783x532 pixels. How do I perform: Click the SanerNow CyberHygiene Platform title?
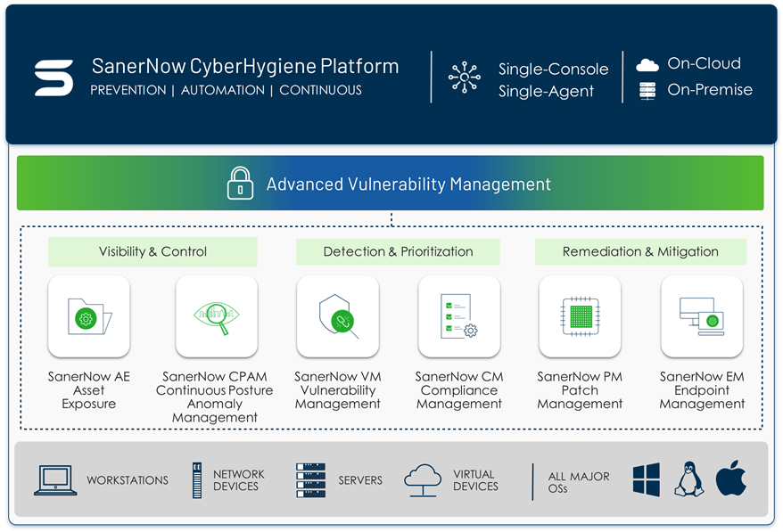tap(245, 66)
